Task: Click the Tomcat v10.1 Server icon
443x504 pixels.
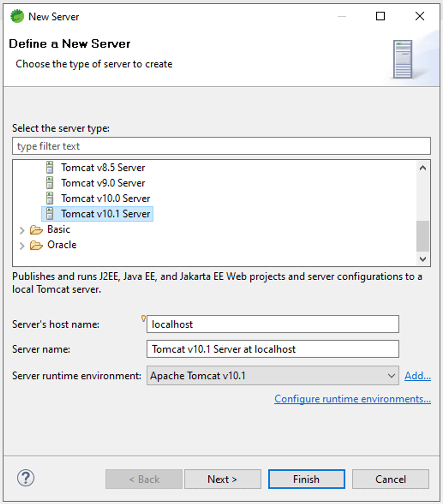Action: pos(50,214)
